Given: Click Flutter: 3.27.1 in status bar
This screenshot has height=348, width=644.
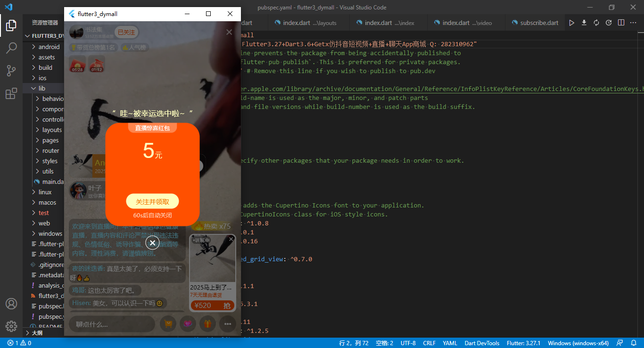Looking at the screenshot, I should (523, 343).
